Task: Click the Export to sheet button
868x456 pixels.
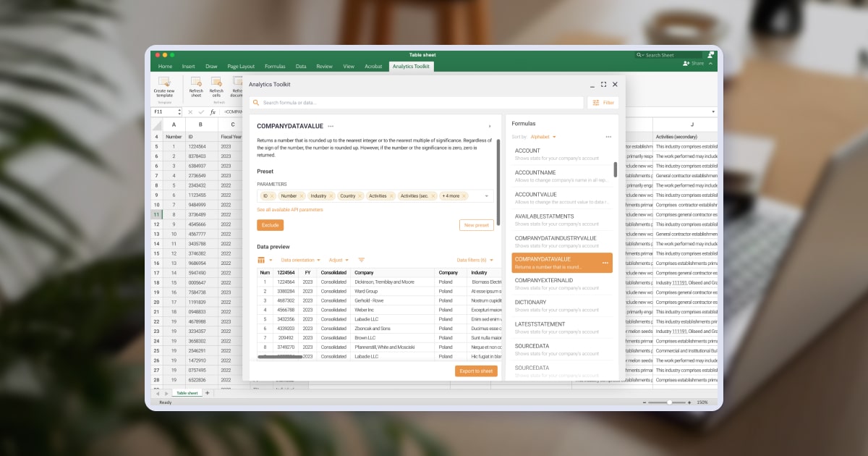Action: [x=476, y=370]
